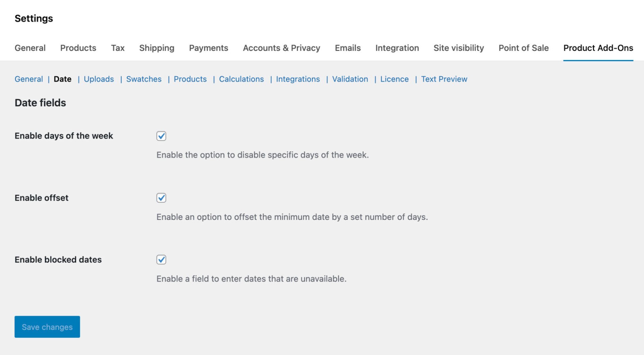
Task: Select the Accounts & Privacy tab
Action: coord(281,48)
